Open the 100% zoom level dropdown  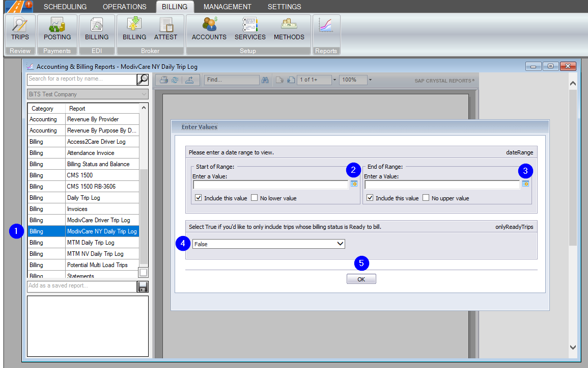pyautogui.click(x=370, y=80)
